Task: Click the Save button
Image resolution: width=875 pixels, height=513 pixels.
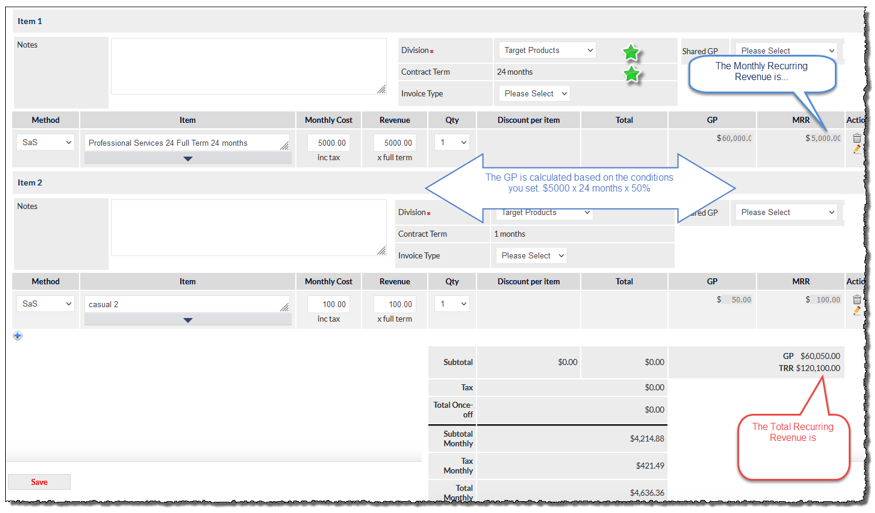Action: tap(39, 482)
